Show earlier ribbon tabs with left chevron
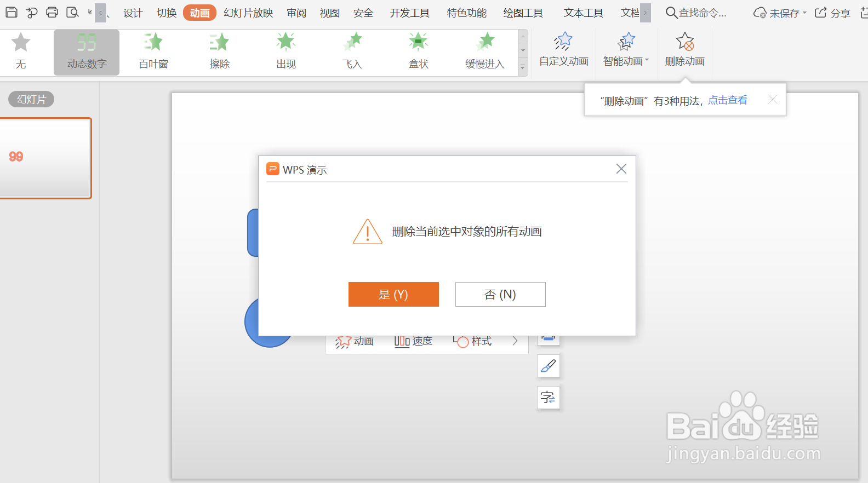 (100, 13)
